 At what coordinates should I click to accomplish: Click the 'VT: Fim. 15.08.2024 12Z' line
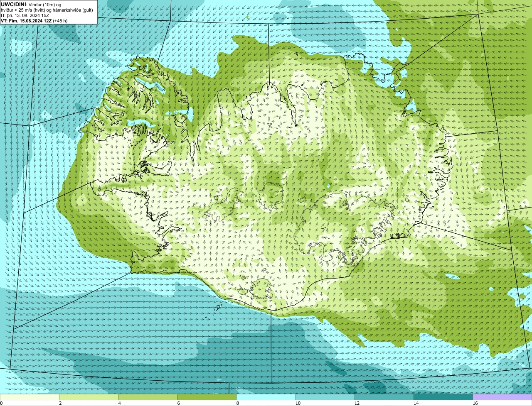tap(27, 21)
